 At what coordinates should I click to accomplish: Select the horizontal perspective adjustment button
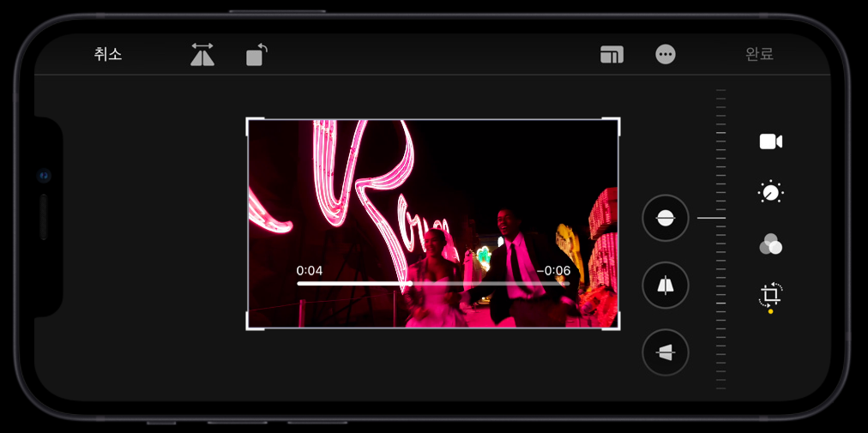pos(666,352)
